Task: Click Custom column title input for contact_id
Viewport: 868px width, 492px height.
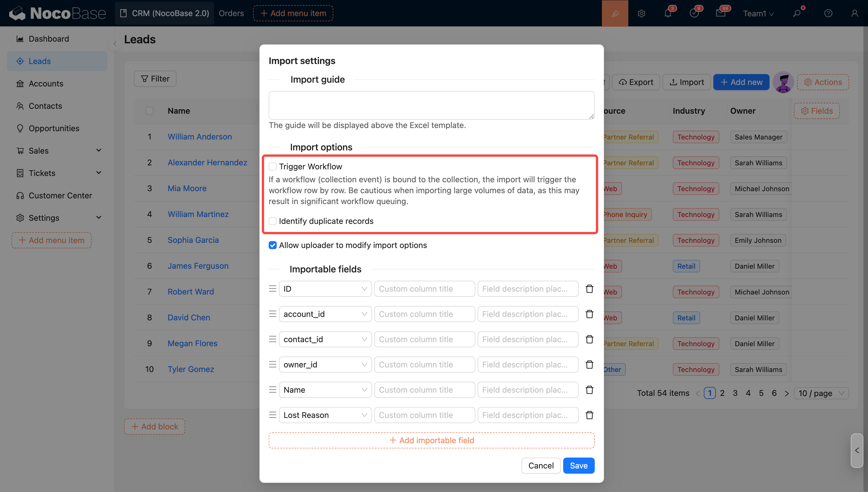Action: pyautogui.click(x=424, y=339)
